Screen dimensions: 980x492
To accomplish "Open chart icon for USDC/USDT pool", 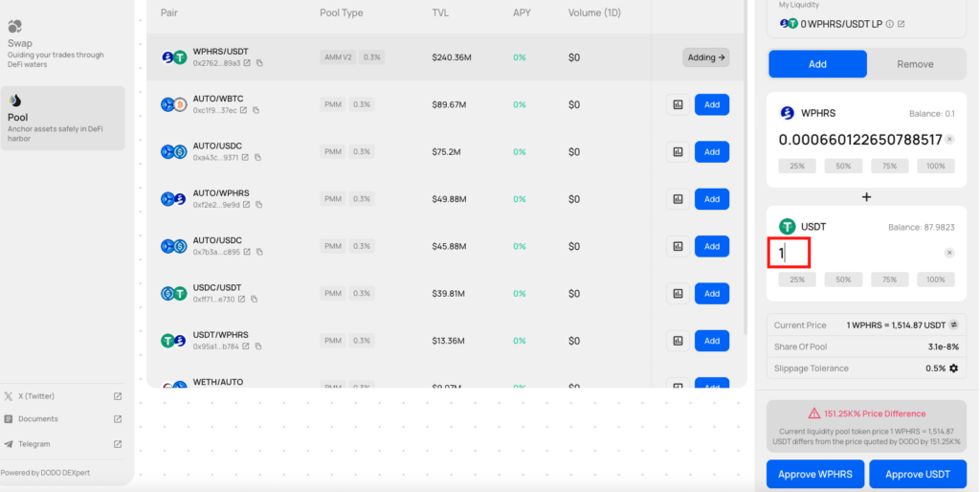I will point(678,293).
